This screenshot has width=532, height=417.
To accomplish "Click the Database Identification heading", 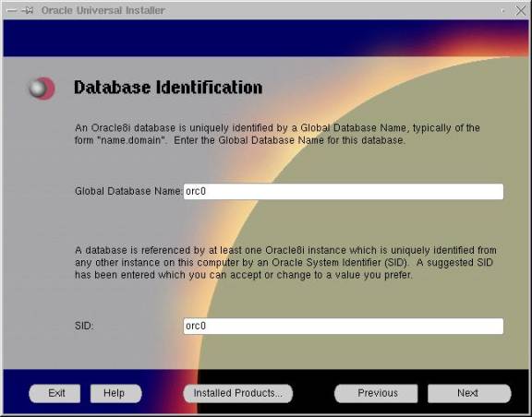I will (168, 88).
